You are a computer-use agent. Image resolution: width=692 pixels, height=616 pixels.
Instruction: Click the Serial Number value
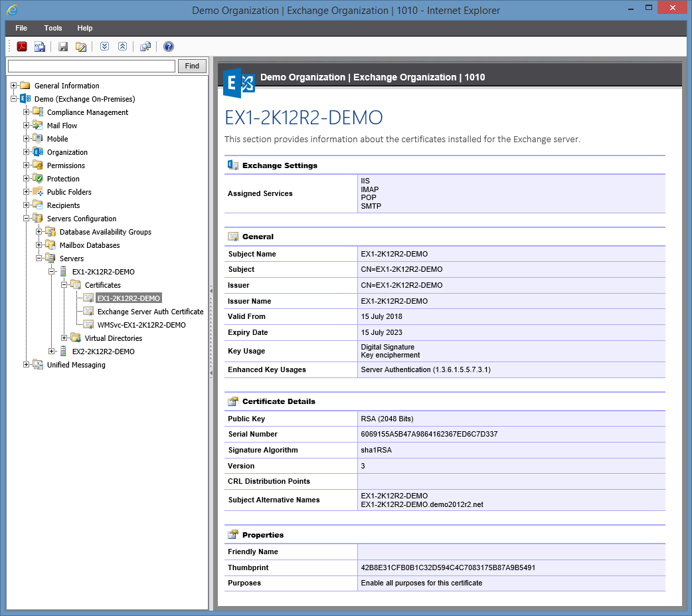coord(429,434)
